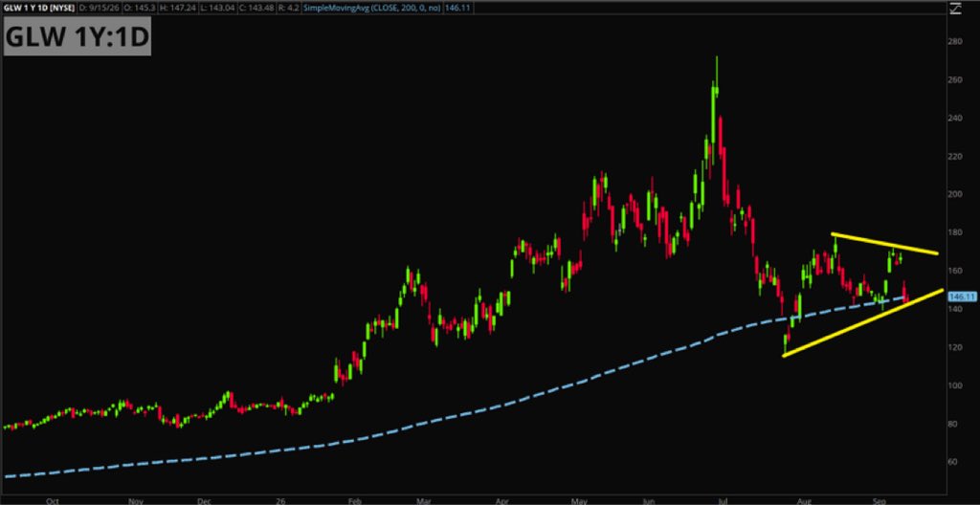980x505 pixels.
Task: Click the 120 price axis label
Action: click(x=956, y=347)
